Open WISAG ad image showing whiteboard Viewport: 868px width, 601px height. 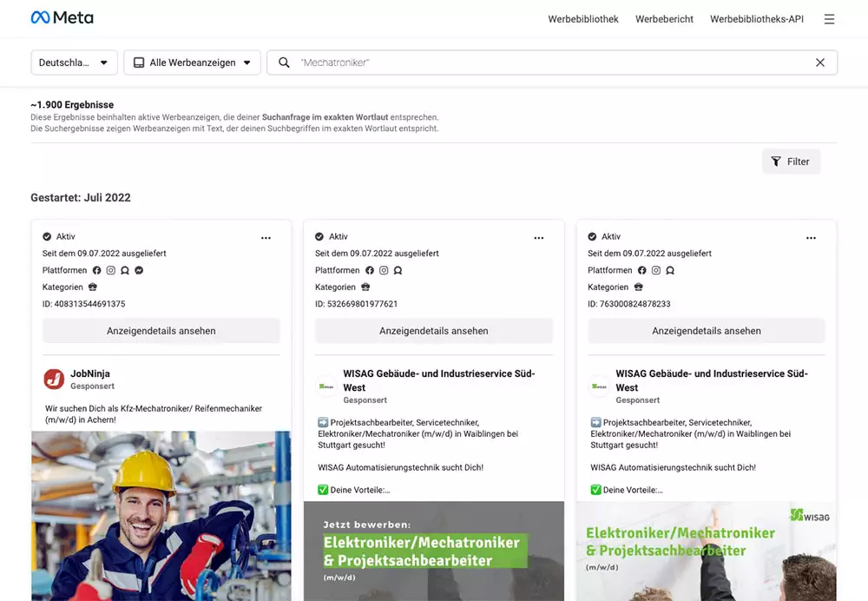707,551
